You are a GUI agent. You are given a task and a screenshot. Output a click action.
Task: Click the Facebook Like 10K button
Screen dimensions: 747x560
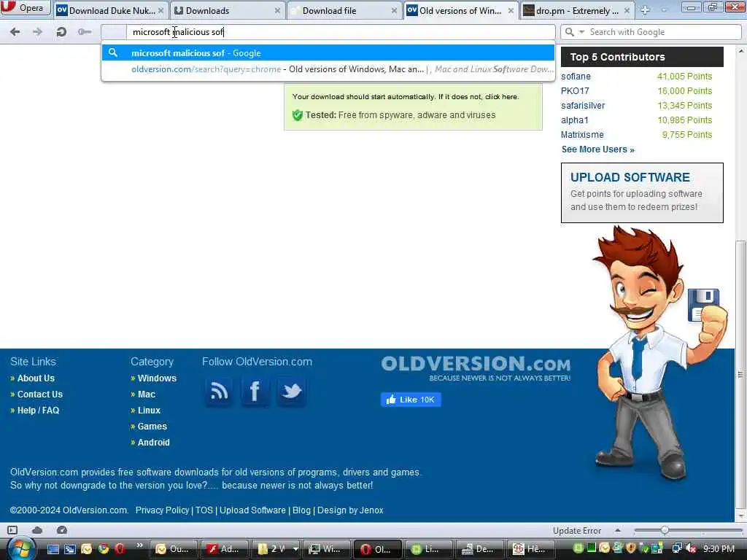tap(411, 400)
